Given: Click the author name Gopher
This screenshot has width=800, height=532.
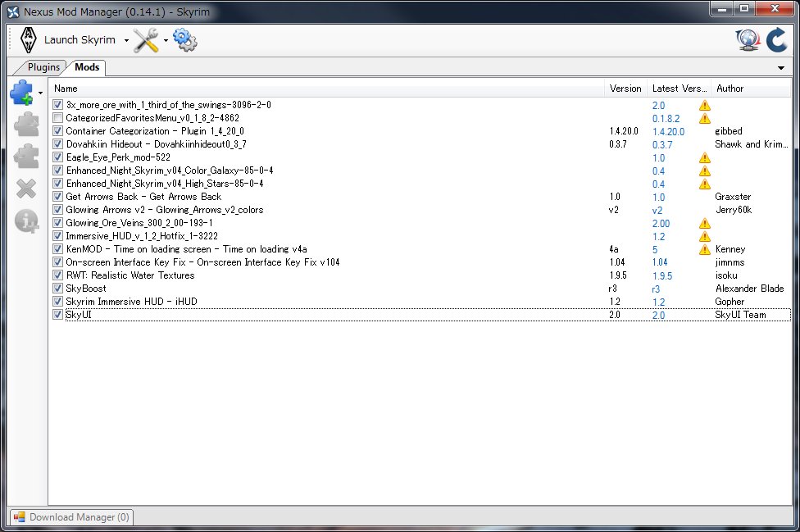Looking at the screenshot, I should 730,302.
